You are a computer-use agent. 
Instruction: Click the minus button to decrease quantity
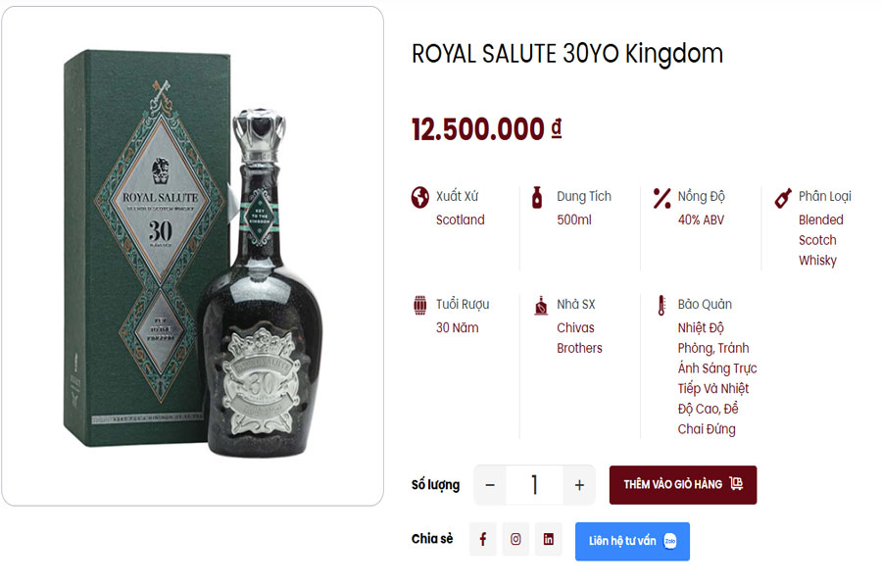click(488, 484)
